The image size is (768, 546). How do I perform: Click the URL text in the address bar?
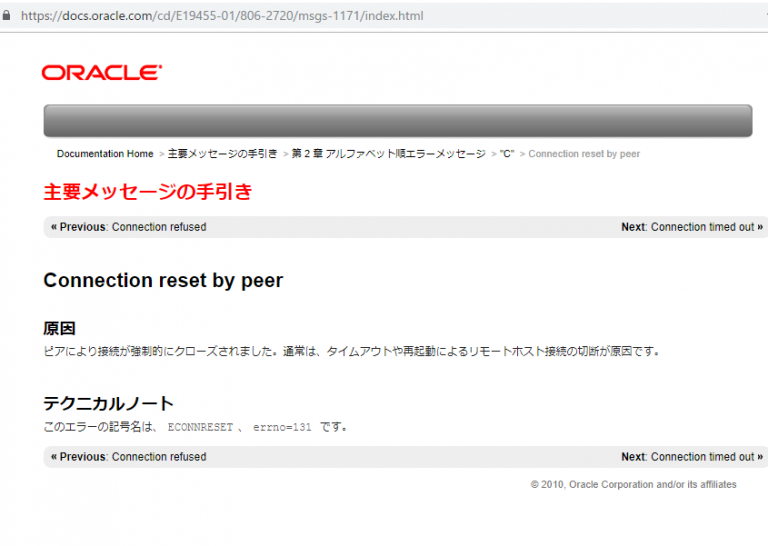[x=222, y=16]
